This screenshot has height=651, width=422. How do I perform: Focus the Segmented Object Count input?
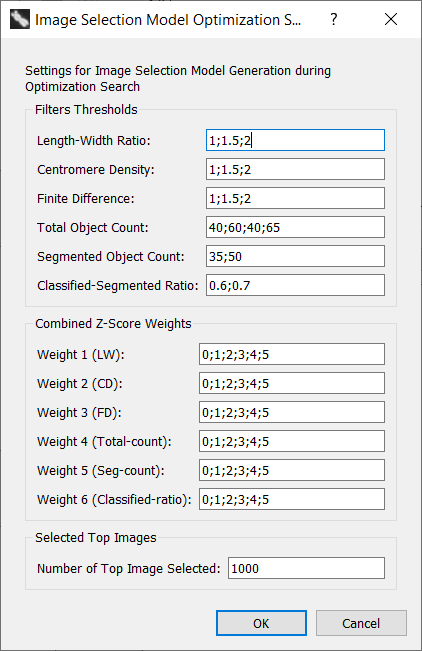[295, 256]
